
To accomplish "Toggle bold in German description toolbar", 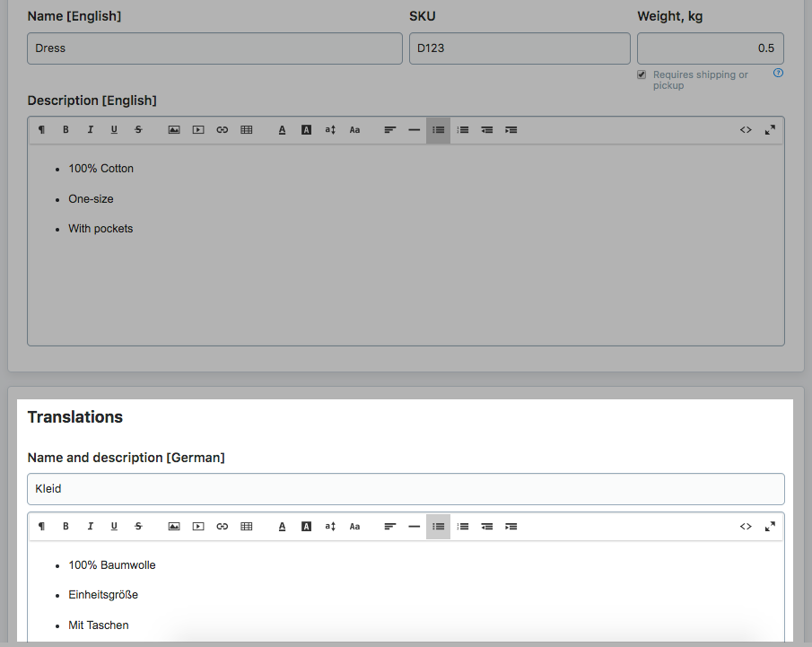I will [65, 527].
